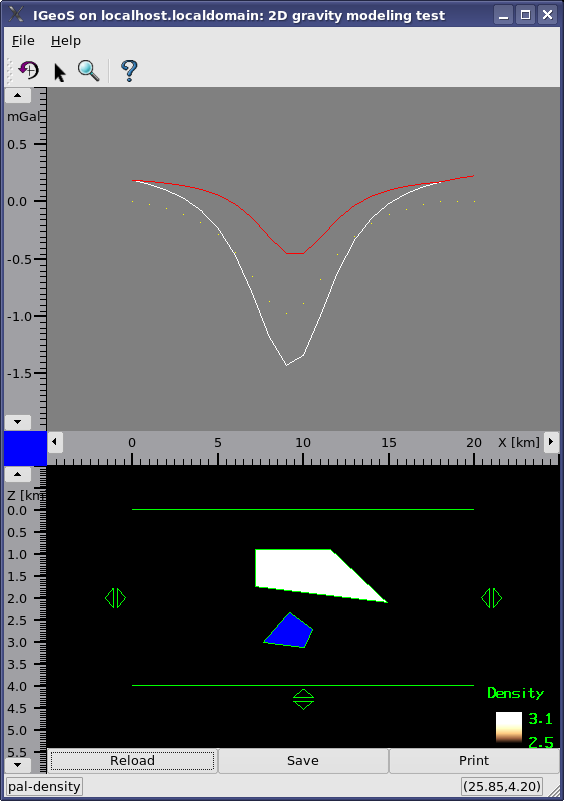The height and width of the screenshot is (801, 564).
Task: Click the Print button
Action: (x=474, y=761)
